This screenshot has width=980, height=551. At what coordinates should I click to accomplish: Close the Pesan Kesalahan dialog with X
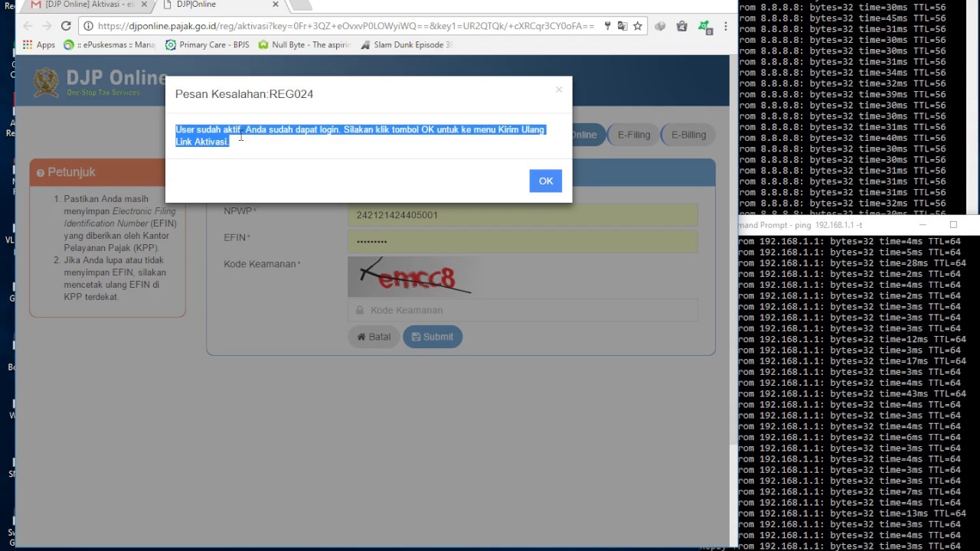click(559, 90)
